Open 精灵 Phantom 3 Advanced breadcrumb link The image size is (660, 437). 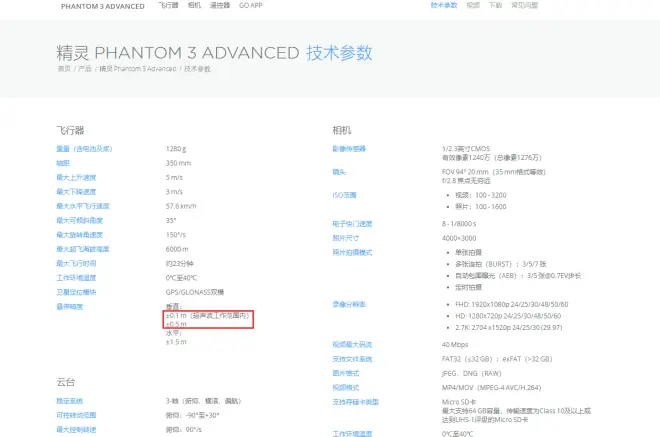point(138,69)
